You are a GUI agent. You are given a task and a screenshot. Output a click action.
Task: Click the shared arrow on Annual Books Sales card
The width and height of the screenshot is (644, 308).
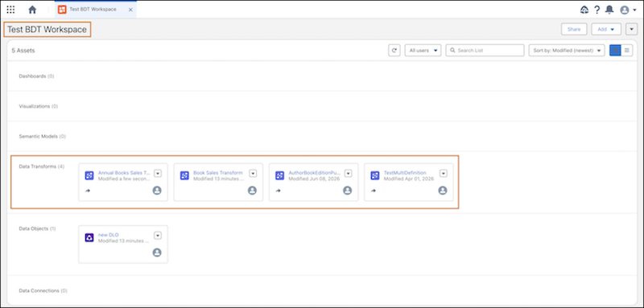(87, 191)
